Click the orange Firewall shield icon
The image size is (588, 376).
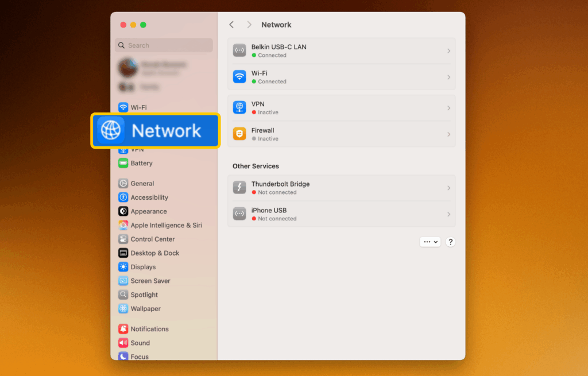pos(239,134)
